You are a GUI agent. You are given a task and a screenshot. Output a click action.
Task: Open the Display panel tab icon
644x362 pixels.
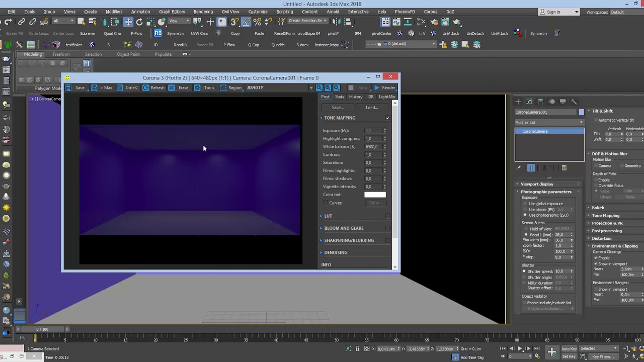click(x=562, y=102)
